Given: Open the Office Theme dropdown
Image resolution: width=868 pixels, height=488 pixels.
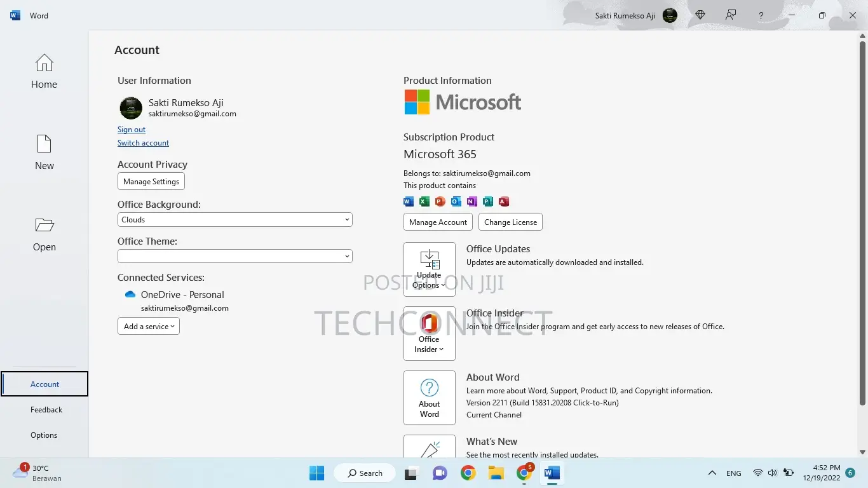Looking at the screenshot, I should 235,256.
